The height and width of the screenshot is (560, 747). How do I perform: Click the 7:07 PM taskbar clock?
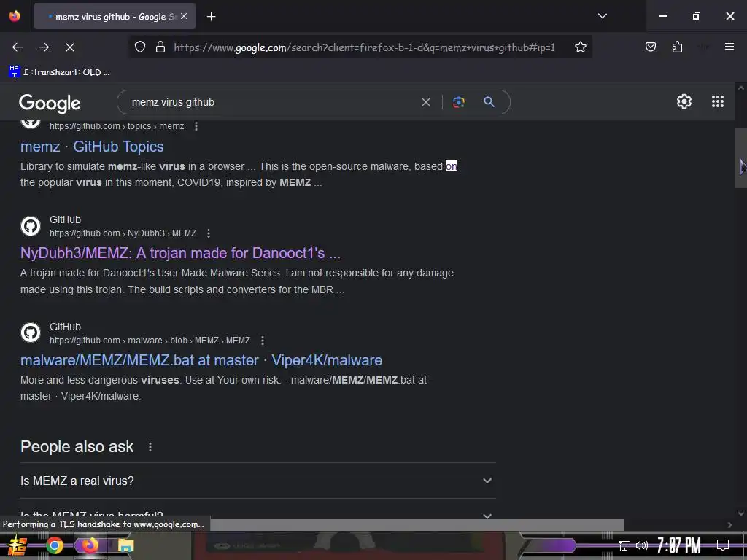(x=679, y=545)
